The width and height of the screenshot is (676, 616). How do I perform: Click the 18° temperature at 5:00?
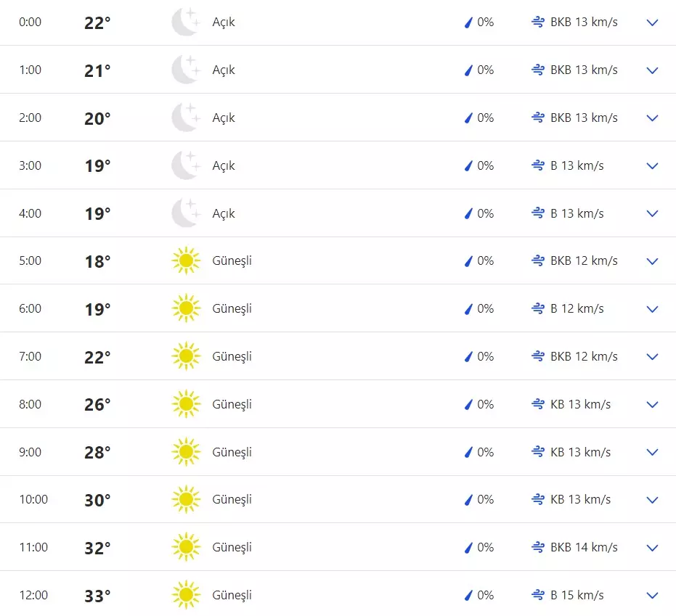97,261
